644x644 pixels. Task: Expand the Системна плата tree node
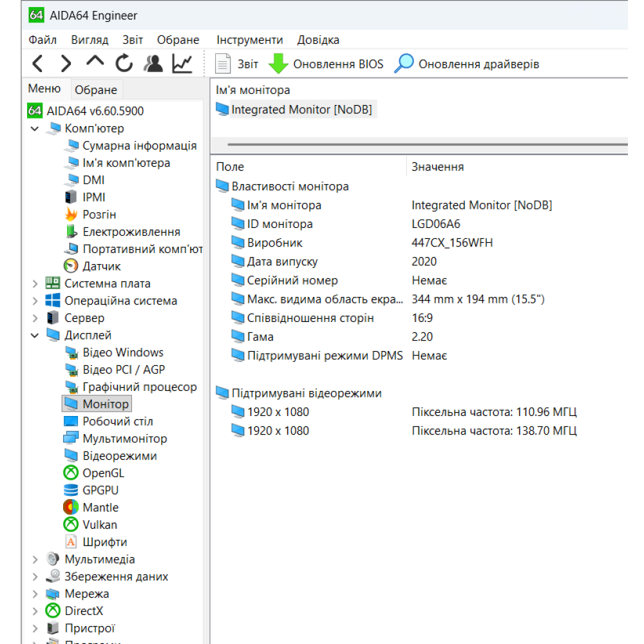(35, 283)
